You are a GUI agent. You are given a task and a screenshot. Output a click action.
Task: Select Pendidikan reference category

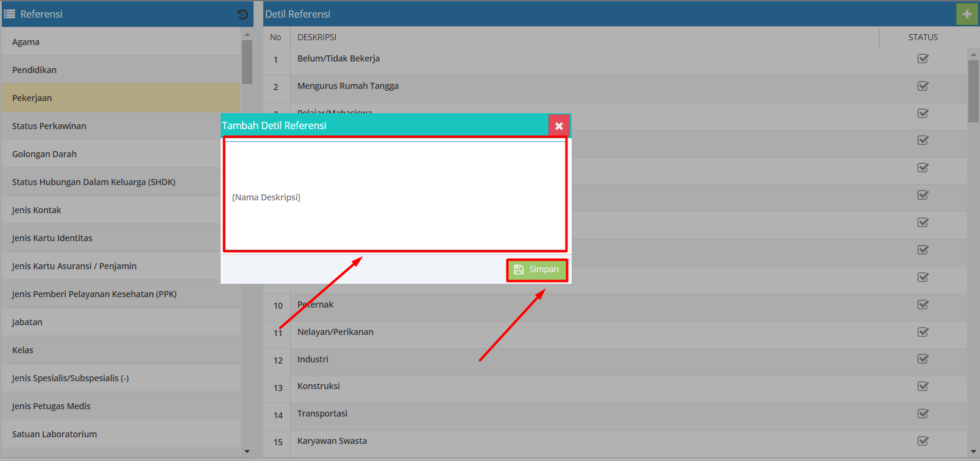point(34,70)
